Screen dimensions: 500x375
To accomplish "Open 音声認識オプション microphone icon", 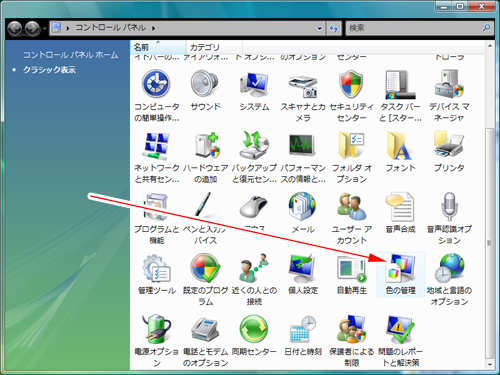I will (x=449, y=207).
